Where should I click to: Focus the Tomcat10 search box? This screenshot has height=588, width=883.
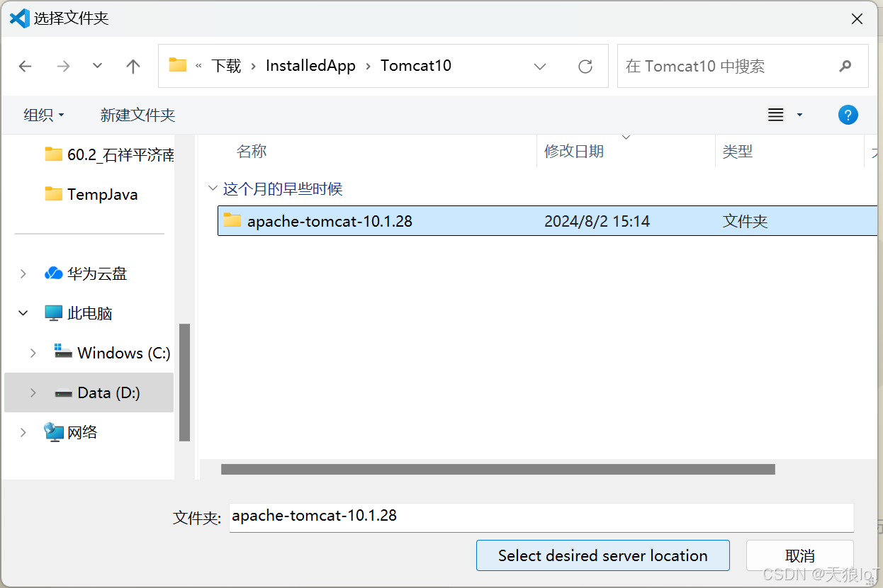point(743,66)
